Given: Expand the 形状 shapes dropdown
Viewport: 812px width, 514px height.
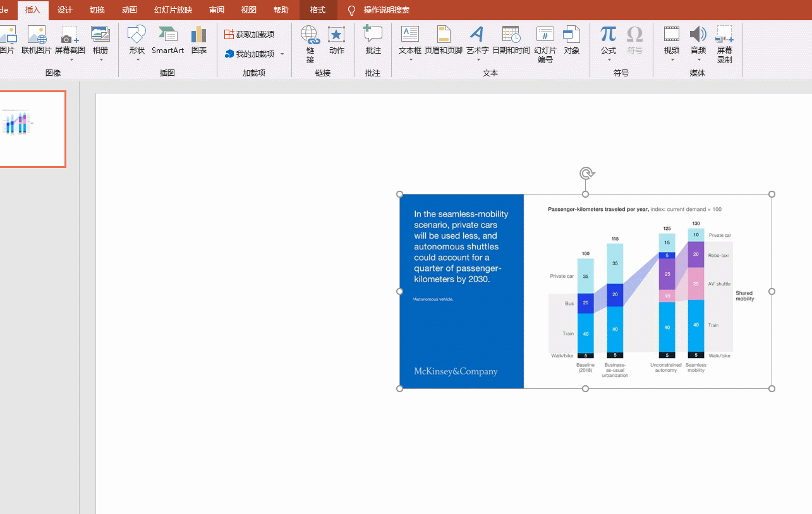Looking at the screenshot, I should tap(137, 60).
